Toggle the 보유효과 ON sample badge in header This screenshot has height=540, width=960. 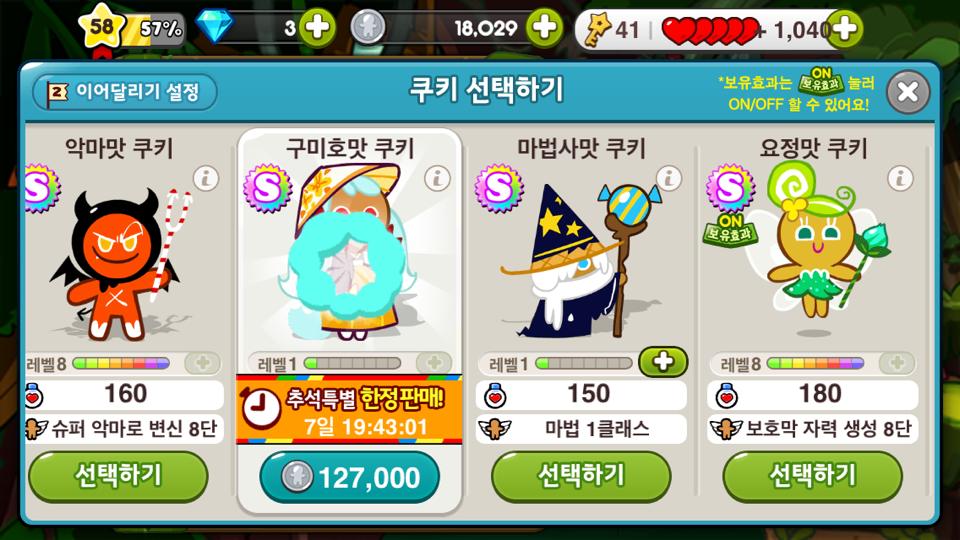point(821,81)
